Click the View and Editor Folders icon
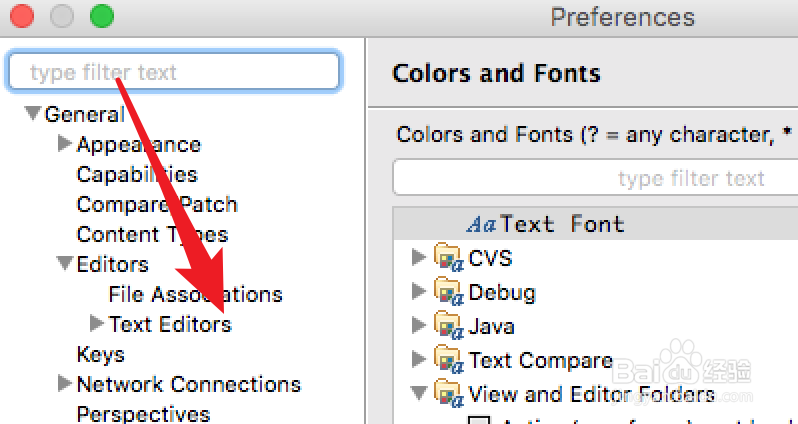798x424 pixels. (447, 393)
